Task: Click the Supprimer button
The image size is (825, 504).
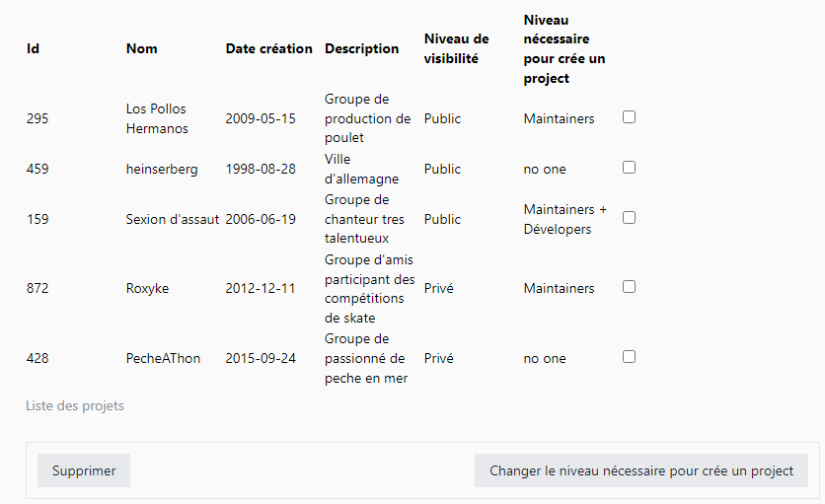Action: coord(84,470)
